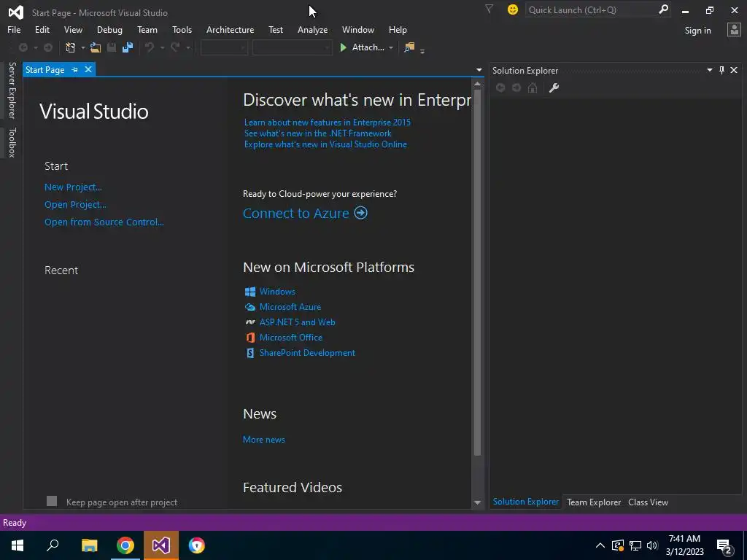
Task: Click Learn about new features in Enterprise 2015
Action: click(328, 122)
